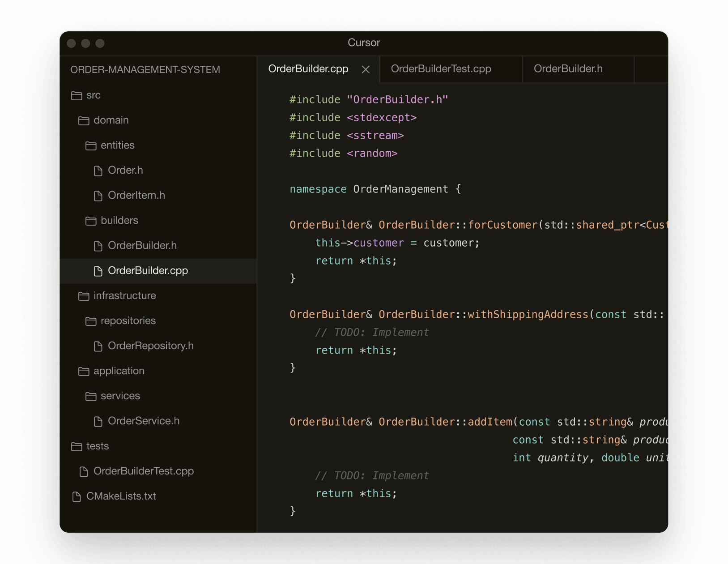This screenshot has height=564, width=728.
Task: Click the OrderBuilder.cpp file icon in sidebar
Action: 98,271
